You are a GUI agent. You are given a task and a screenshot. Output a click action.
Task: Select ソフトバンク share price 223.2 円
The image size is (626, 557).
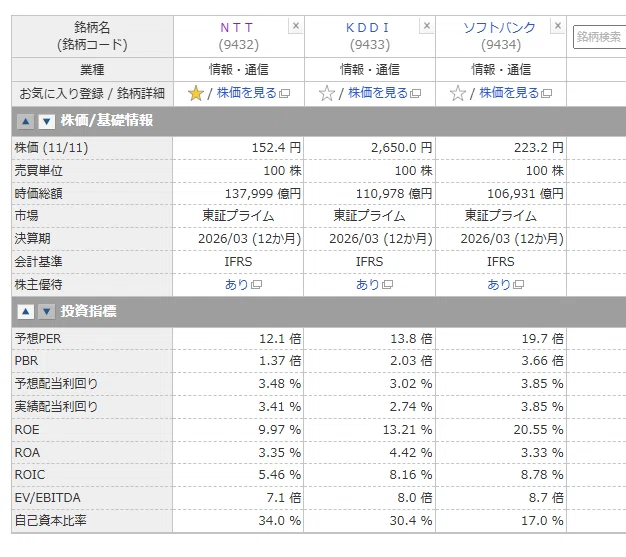tap(539, 148)
